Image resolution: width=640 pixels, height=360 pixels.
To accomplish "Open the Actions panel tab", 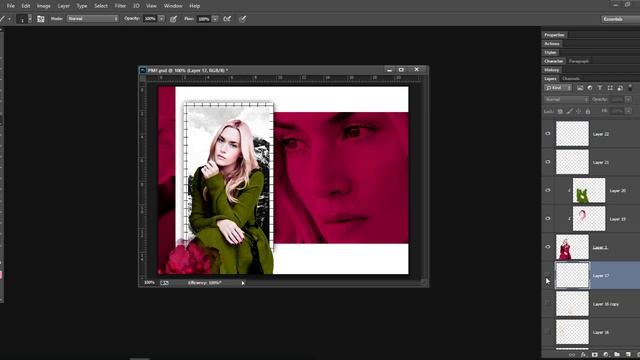I will click(552, 44).
